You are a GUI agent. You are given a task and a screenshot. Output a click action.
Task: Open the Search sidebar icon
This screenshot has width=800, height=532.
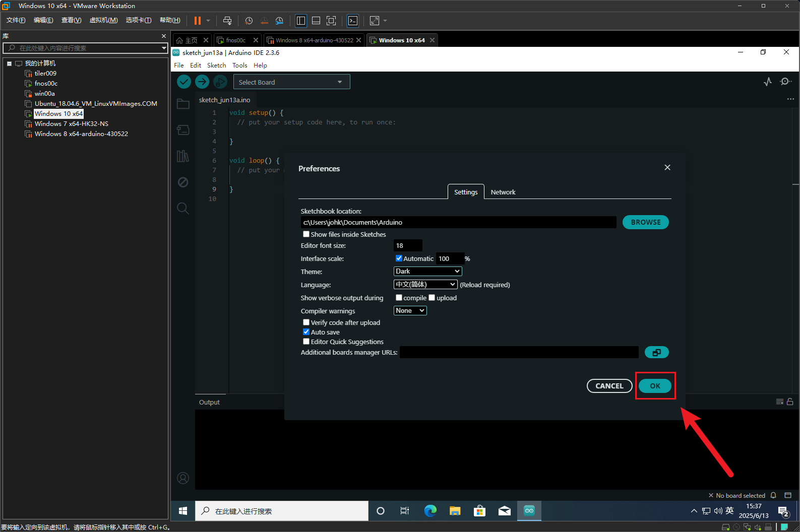183,208
